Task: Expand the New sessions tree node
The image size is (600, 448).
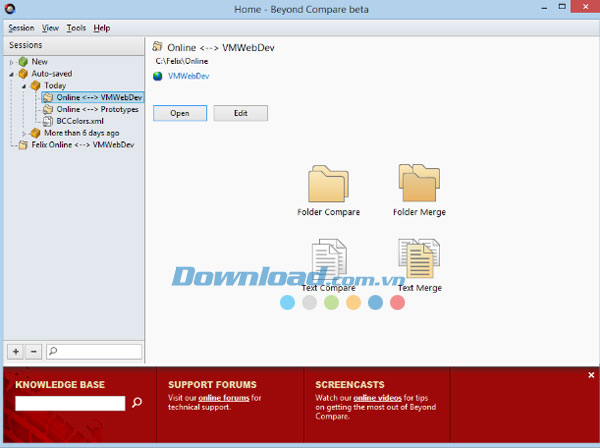Action: tap(12, 62)
